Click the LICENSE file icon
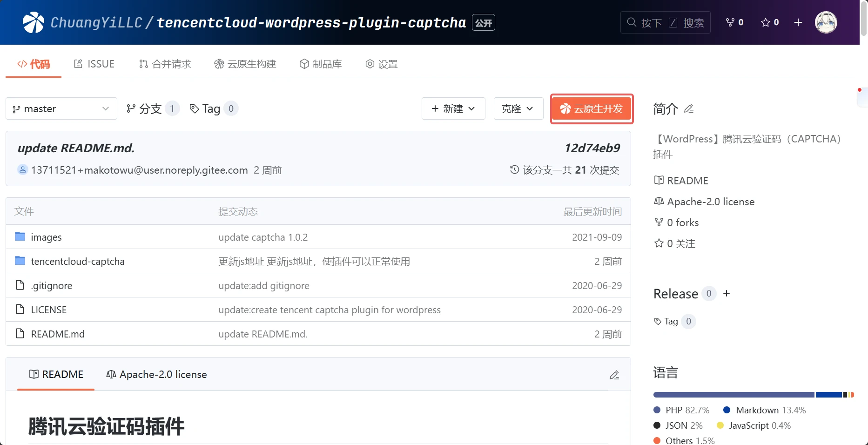 coord(20,309)
